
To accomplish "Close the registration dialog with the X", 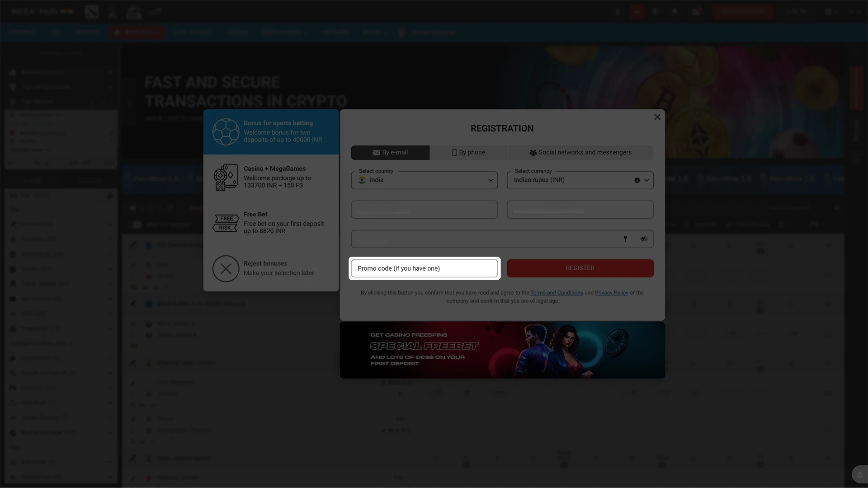I will pyautogui.click(x=657, y=117).
